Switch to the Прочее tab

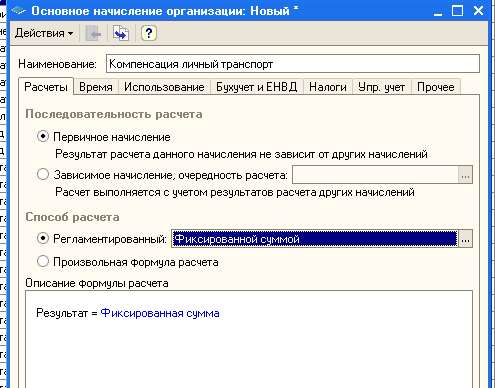pyautogui.click(x=436, y=87)
